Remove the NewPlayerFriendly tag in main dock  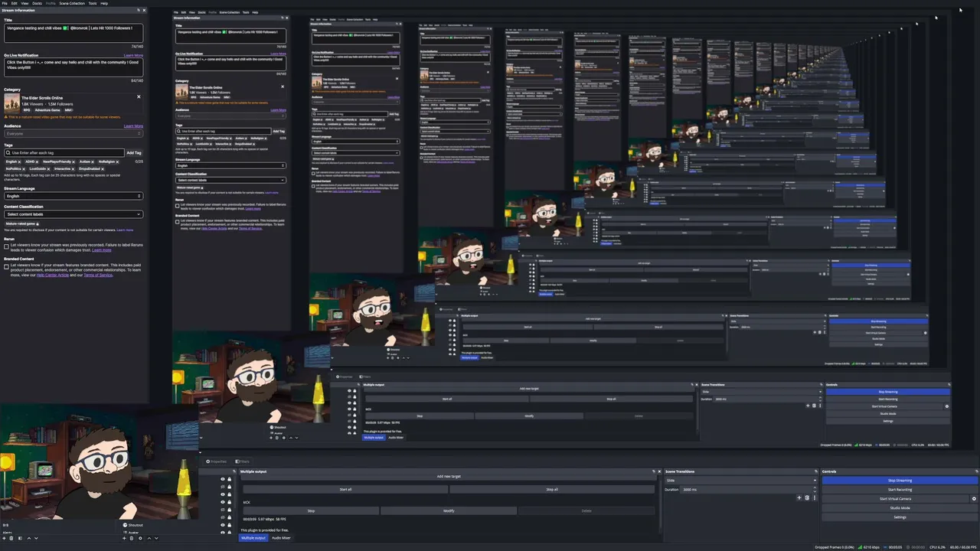73,162
